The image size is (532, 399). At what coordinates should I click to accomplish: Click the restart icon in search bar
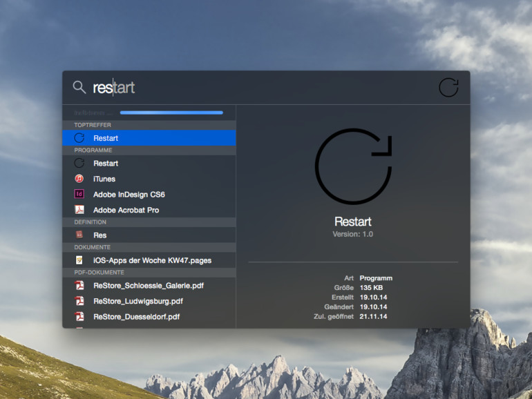click(x=448, y=88)
